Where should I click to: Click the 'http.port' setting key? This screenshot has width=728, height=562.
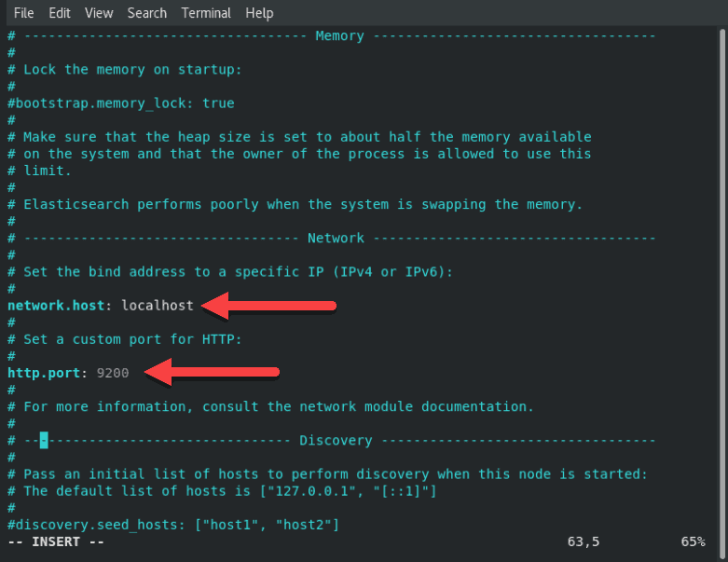(x=44, y=373)
